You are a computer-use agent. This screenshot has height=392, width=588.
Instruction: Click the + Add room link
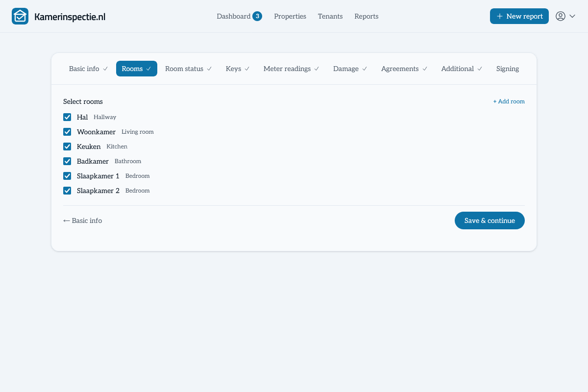509,101
